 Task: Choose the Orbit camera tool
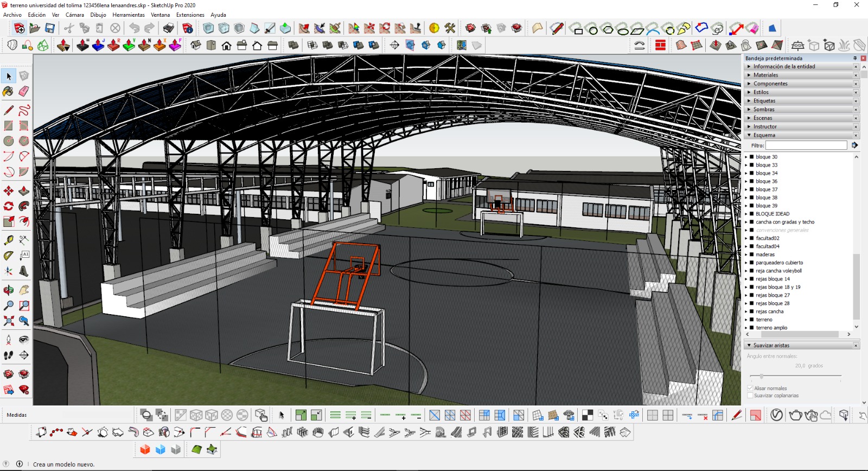[x=9, y=290]
